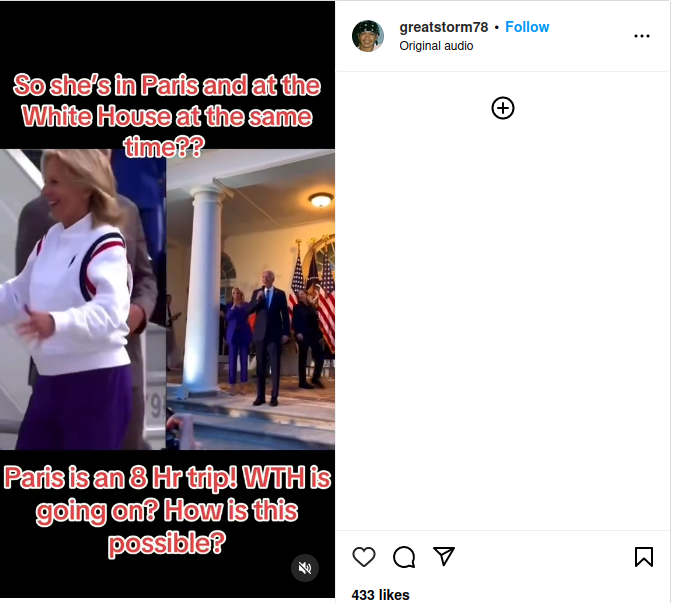The image size is (676, 603).
Task: Save the post with the bookmark icon
Action: tap(644, 556)
